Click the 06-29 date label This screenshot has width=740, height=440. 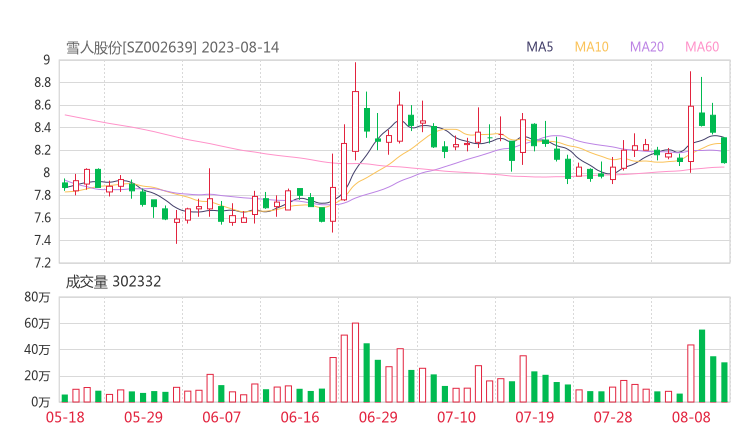[378, 417]
